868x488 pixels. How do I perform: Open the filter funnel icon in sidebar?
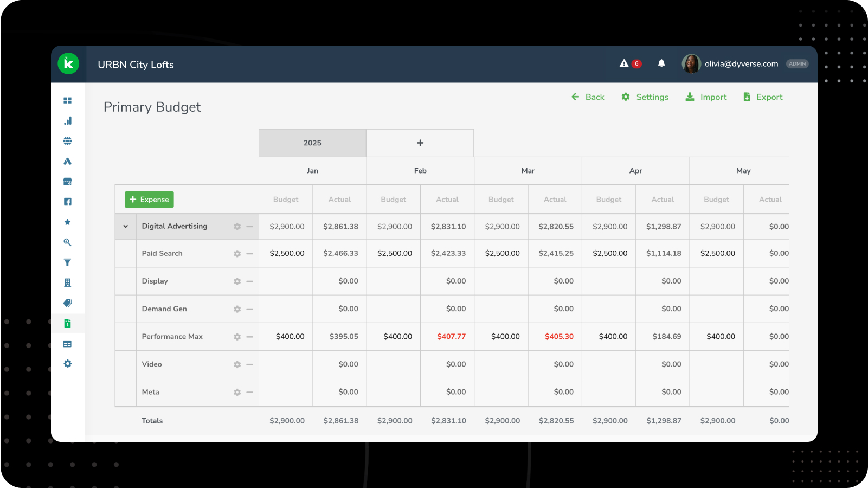click(67, 262)
